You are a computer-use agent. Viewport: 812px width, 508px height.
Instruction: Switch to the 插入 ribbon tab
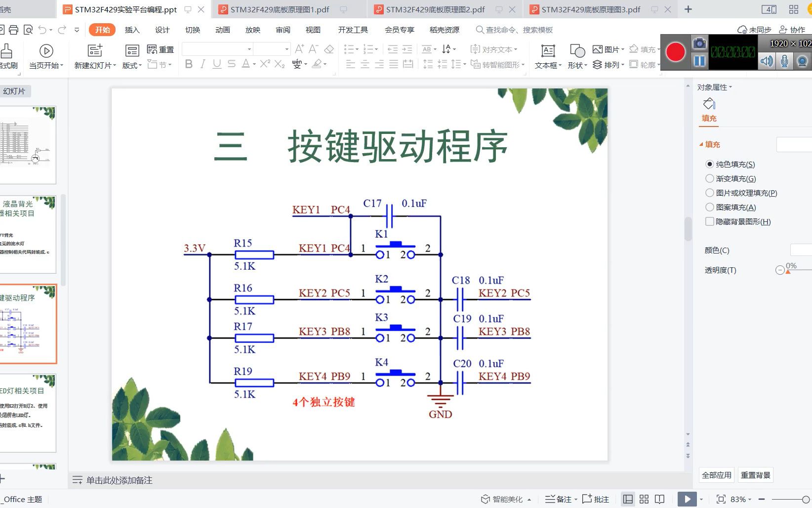click(132, 30)
